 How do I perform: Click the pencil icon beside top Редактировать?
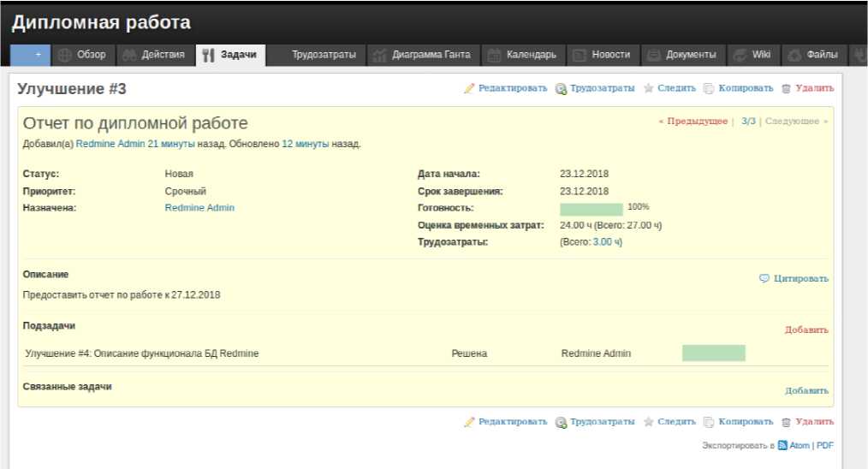[469, 88]
